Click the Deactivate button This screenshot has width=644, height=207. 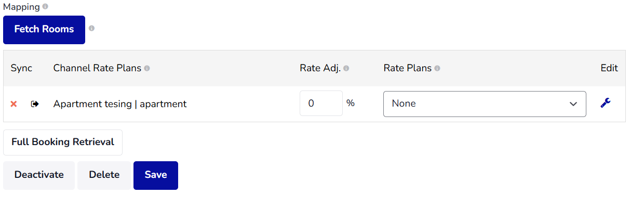tap(39, 175)
